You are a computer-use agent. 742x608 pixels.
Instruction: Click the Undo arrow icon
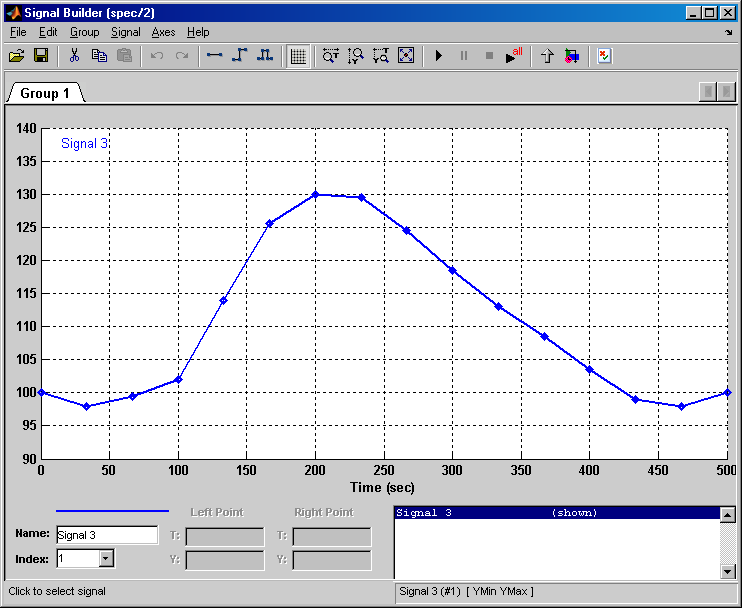coord(157,56)
